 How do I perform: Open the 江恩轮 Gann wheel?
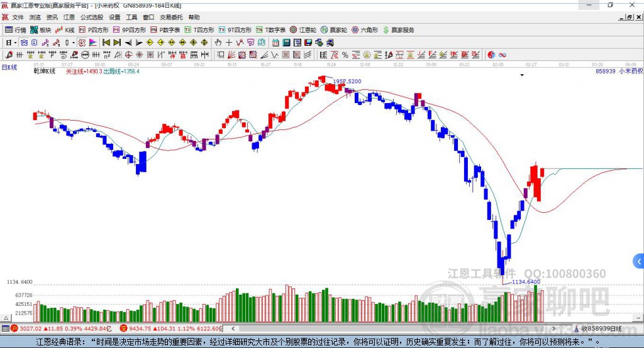(303, 30)
